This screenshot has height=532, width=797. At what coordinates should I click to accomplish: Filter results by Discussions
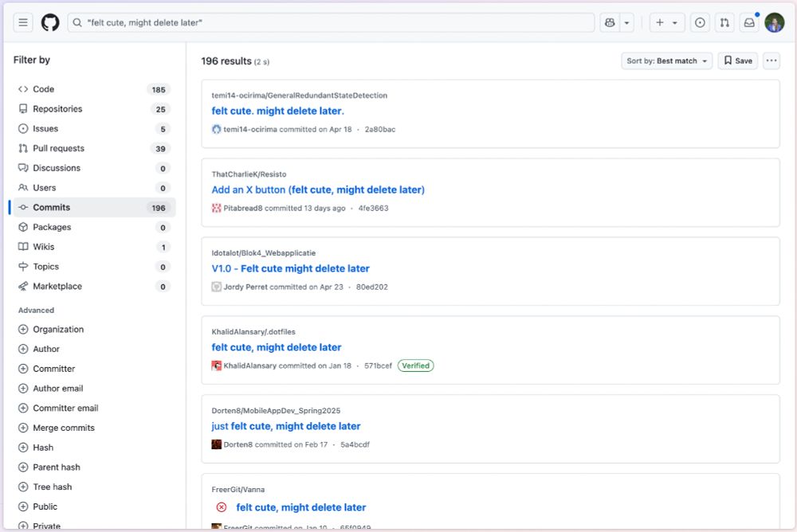click(x=94, y=168)
